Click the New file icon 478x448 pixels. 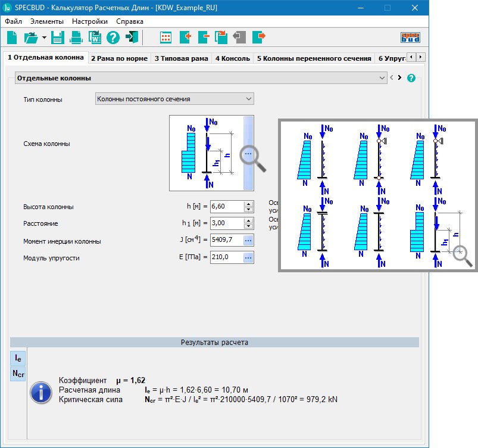[x=12, y=38]
